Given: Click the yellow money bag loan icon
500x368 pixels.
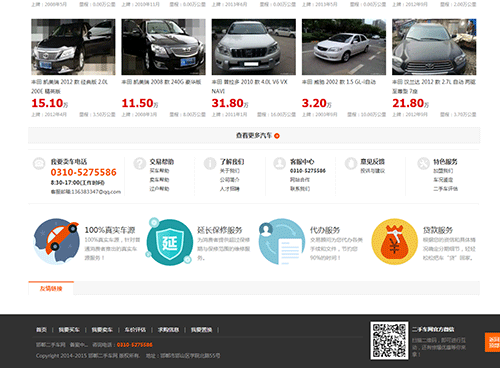Looking at the screenshot, I should click(395, 242).
